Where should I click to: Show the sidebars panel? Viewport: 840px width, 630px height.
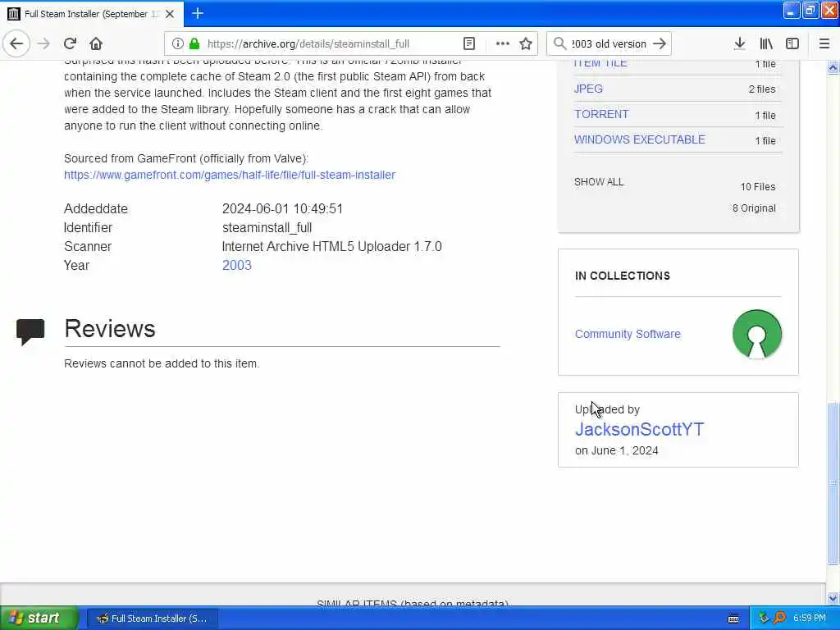point(792,43)
